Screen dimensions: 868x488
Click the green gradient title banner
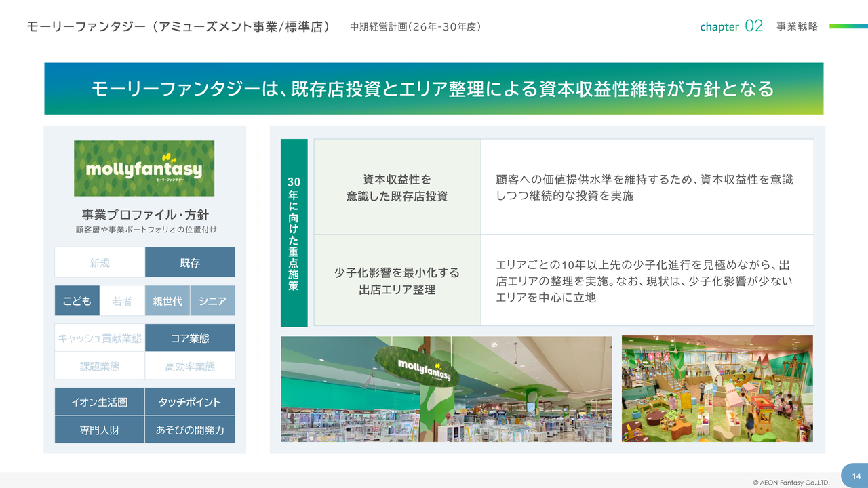pos(434,89)
